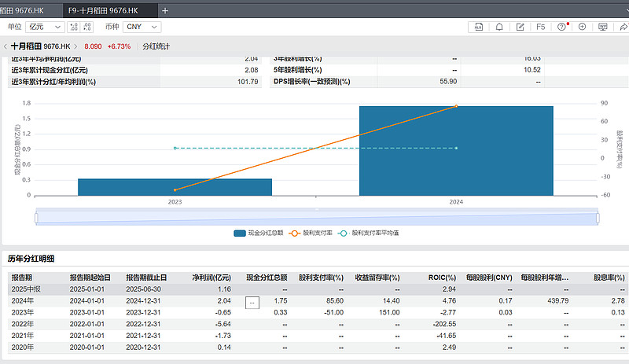
Task: Click the circled plus add icon
Action: tap(583, 27)
